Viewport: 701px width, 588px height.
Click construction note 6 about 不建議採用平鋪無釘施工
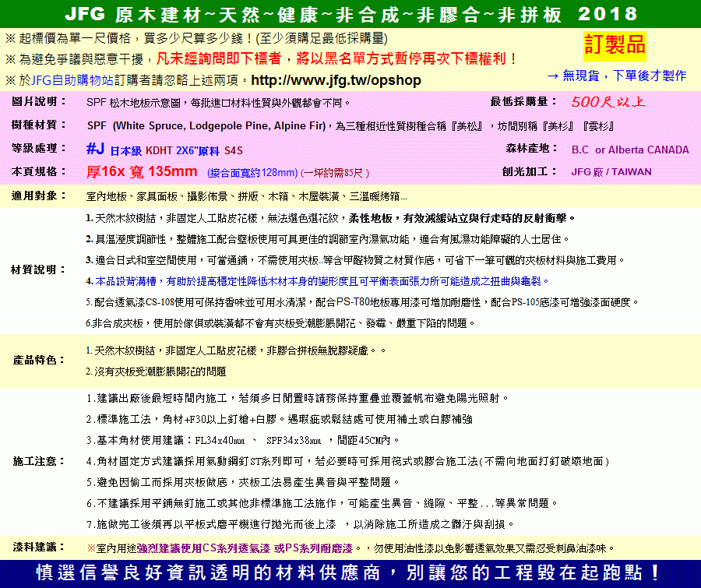point(322,503)
